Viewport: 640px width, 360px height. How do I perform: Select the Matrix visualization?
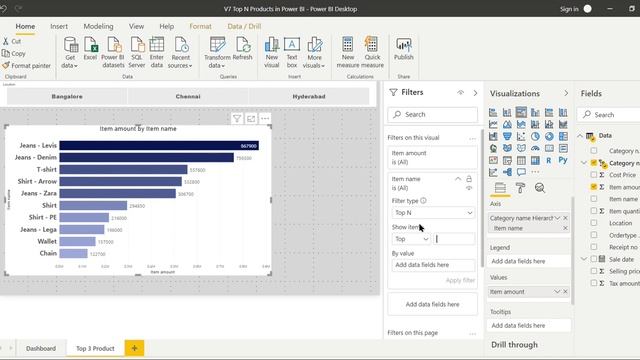tap(535, 160)
